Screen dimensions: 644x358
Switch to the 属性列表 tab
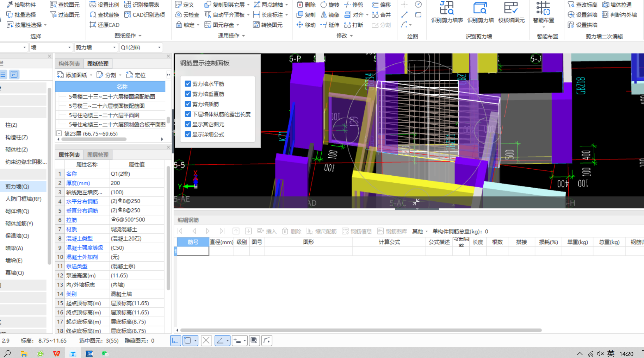[69, 155]
